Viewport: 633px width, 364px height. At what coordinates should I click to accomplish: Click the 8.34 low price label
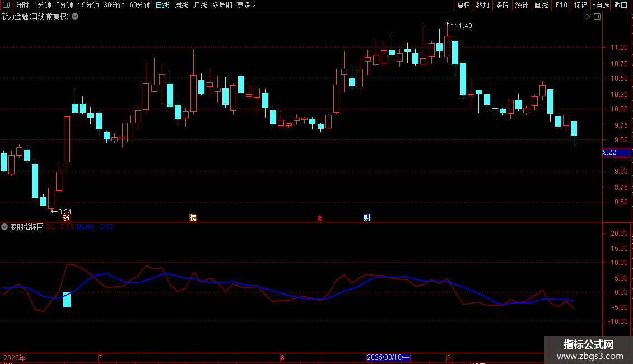coord(64,212)
